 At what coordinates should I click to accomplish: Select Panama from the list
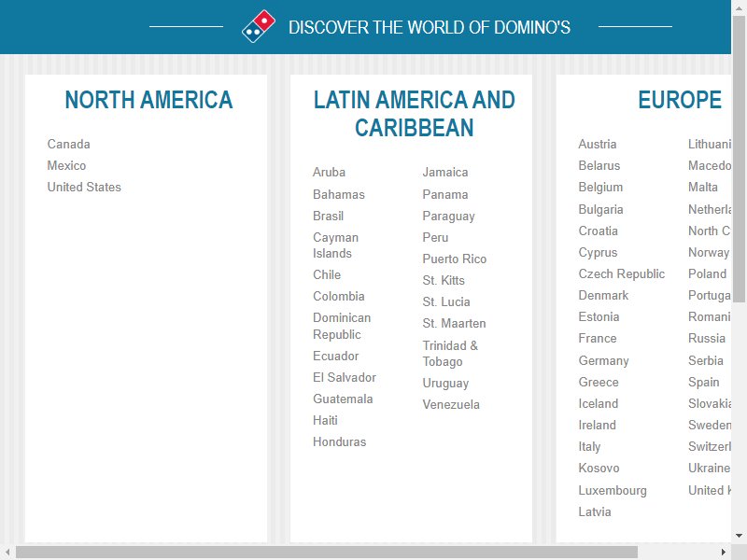(x=445, y=194)
